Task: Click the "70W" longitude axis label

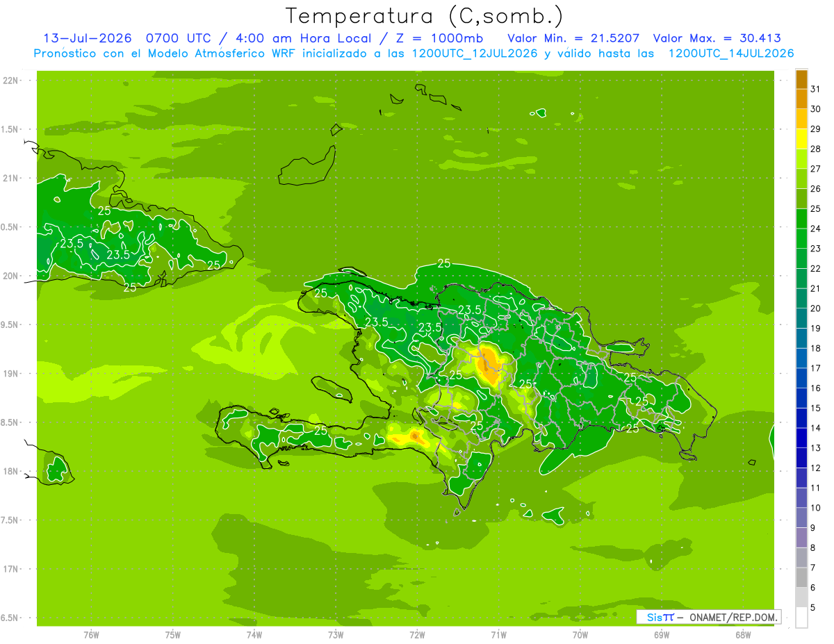Action: click(x=580, y=634)
